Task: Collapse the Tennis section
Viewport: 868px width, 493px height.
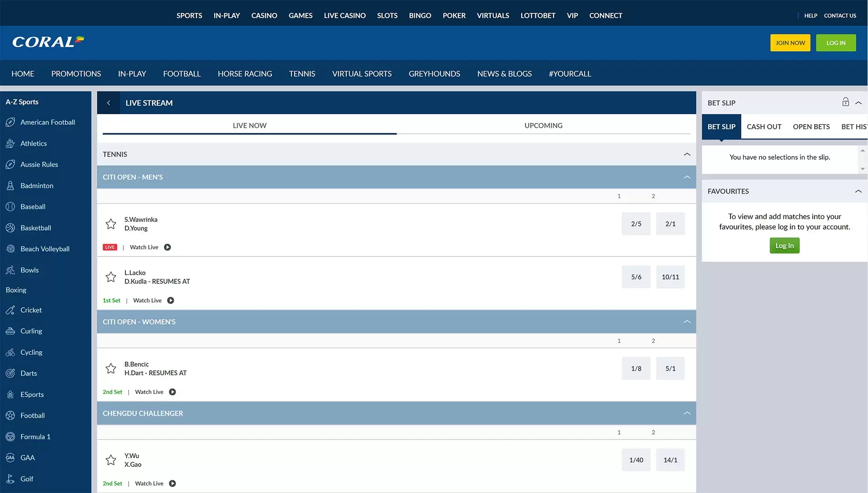Action: pyautogui.click(x=687, y=154)
